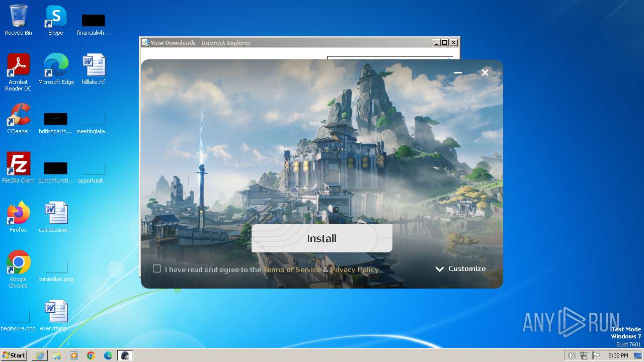
Task: Launch Microsoft Edge desktop shortcut
Action: (56, 69)
